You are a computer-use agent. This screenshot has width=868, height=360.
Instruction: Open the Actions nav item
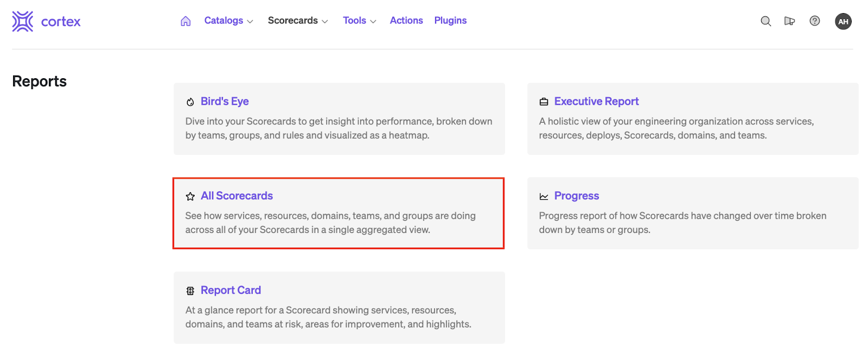[x=406, y=21]
